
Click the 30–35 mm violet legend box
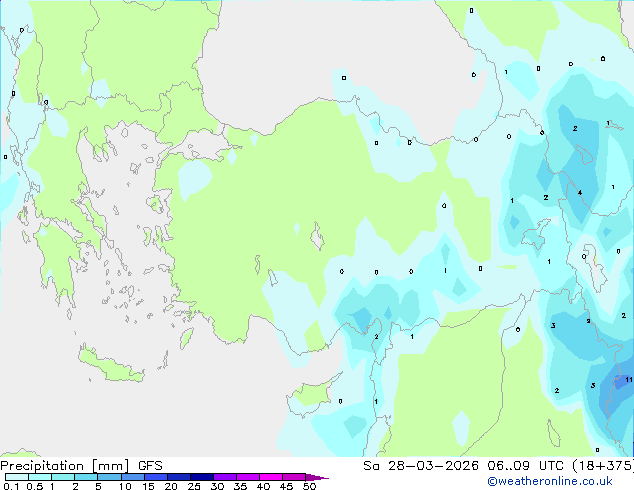pyautogui.click(x=225, y=477)
